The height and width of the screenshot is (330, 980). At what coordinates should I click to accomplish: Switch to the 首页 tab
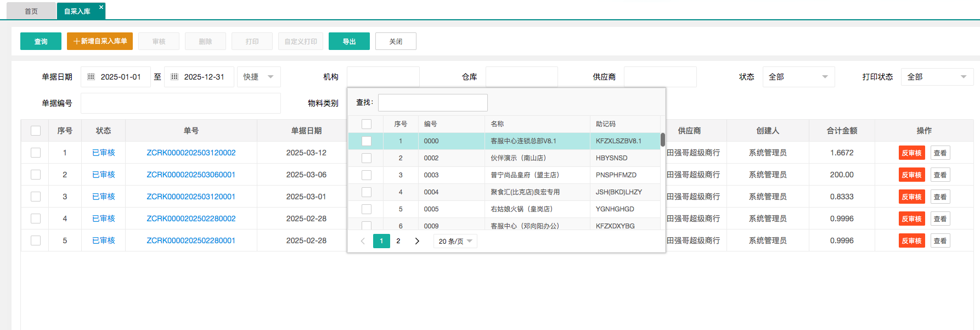(31, 11)
